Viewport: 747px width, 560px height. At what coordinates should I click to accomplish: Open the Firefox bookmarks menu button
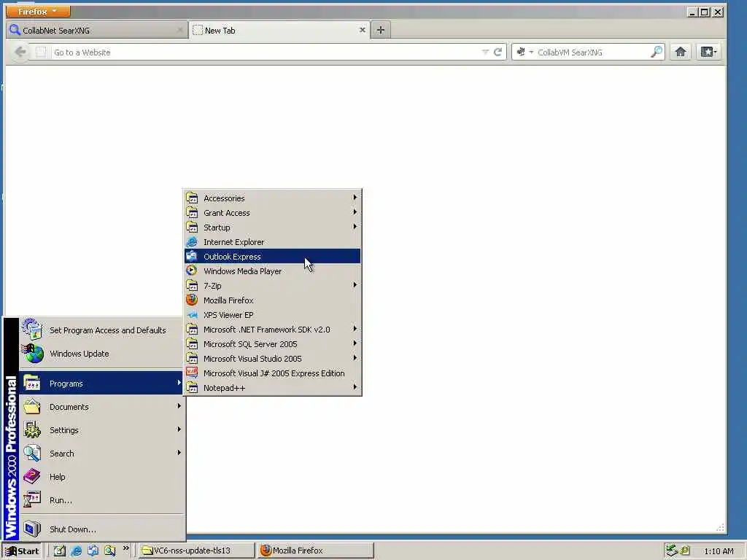(x=708, y=52)
